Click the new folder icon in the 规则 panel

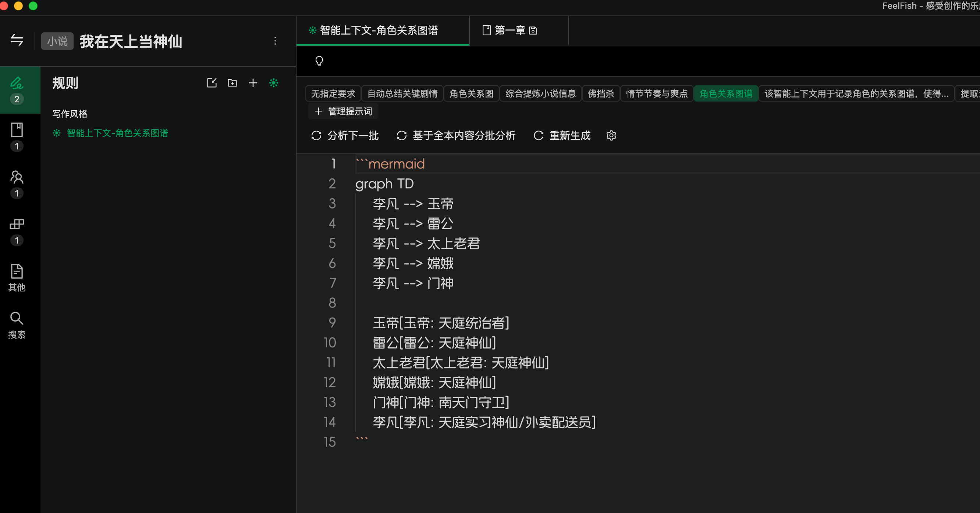(x=232, y=83)
